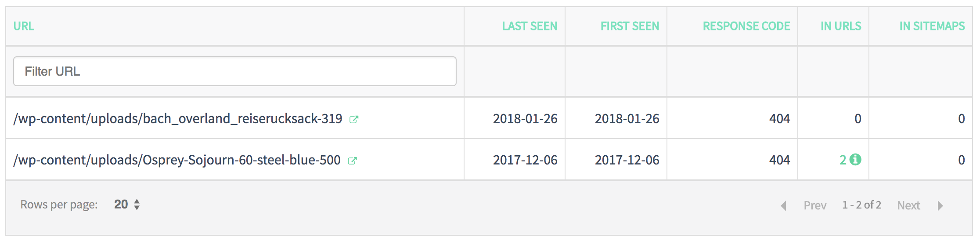Sort by LAST SEEN column header
Image resolution: width=980 pixels, height=241 pixels.
point(530,26)
